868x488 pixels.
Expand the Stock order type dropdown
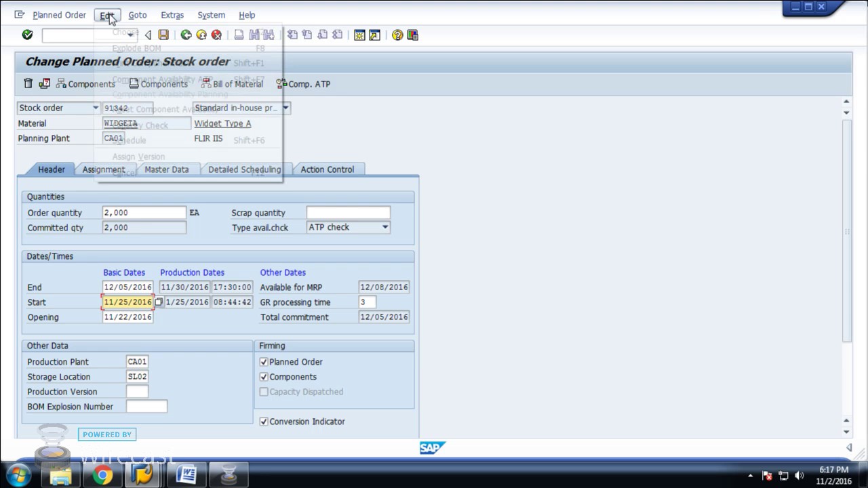(x=95, y=108)
